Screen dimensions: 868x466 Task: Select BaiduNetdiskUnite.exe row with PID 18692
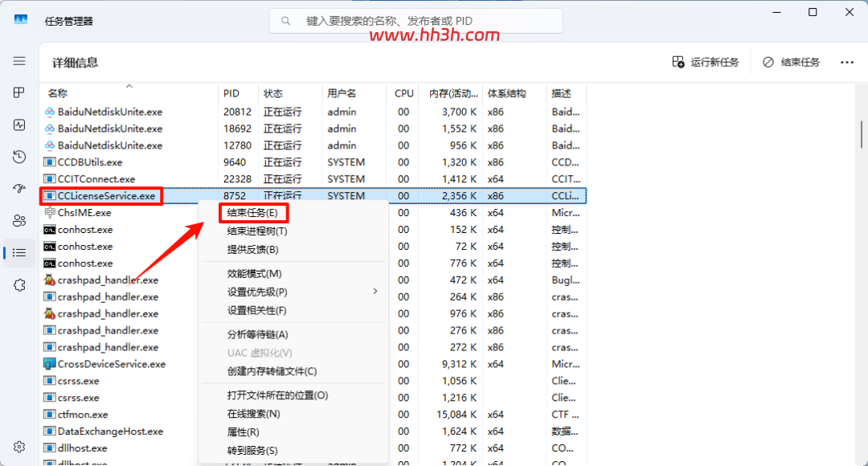[313, 129]
